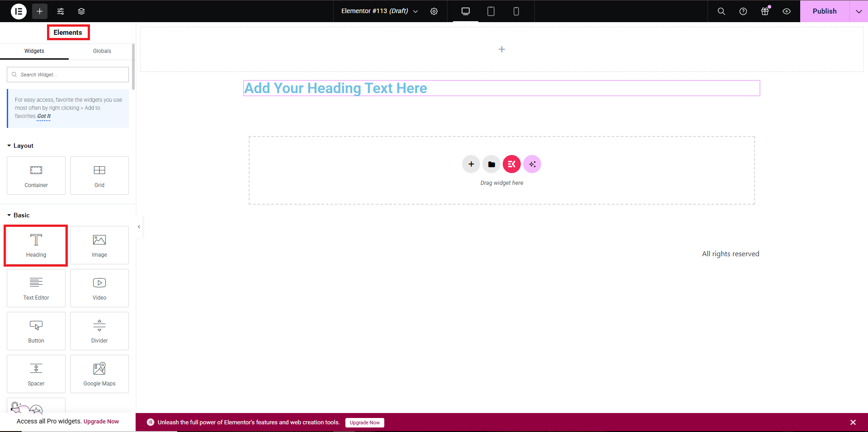Viewport: 868px width, 432px height.
Task: Click the Publish button
Action: (825, 11)
